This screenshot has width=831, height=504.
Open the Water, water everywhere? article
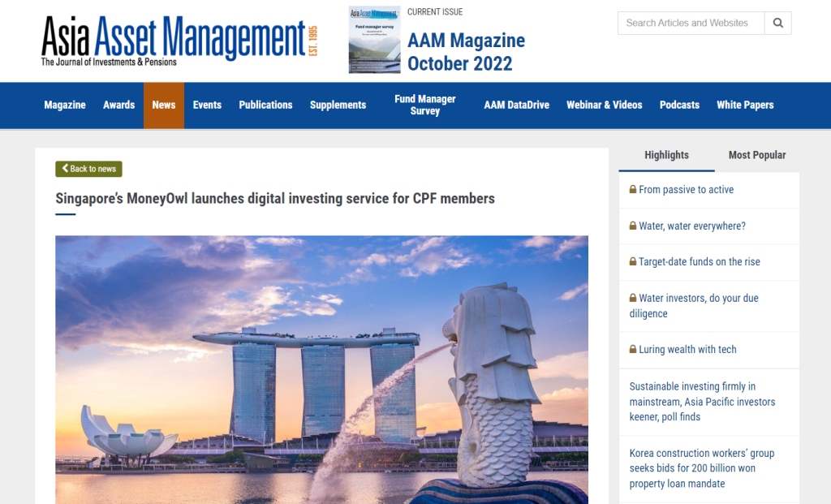(x=692, y=226)
